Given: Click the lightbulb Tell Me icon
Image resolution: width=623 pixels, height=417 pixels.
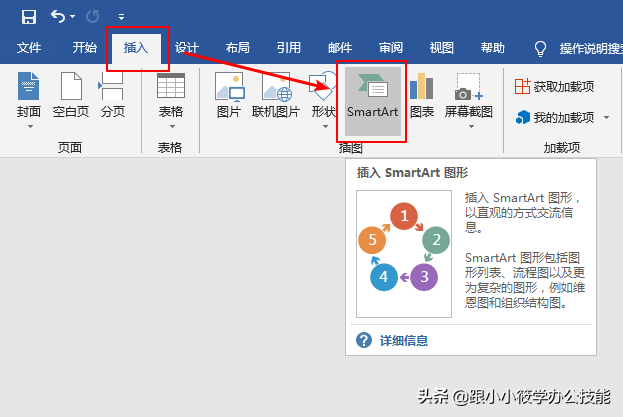Looking at the screenshot, I should (x=540, y=48).
